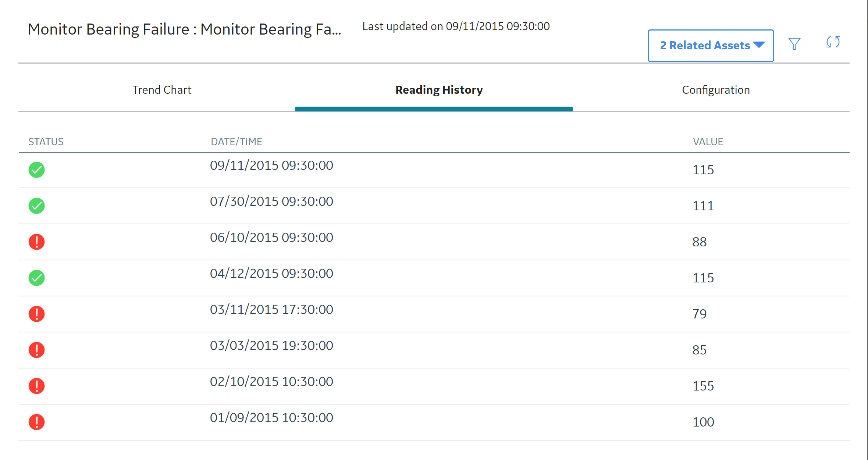Click the value 100
This screenshot has width=868, height=460.
tap(703, 422)
